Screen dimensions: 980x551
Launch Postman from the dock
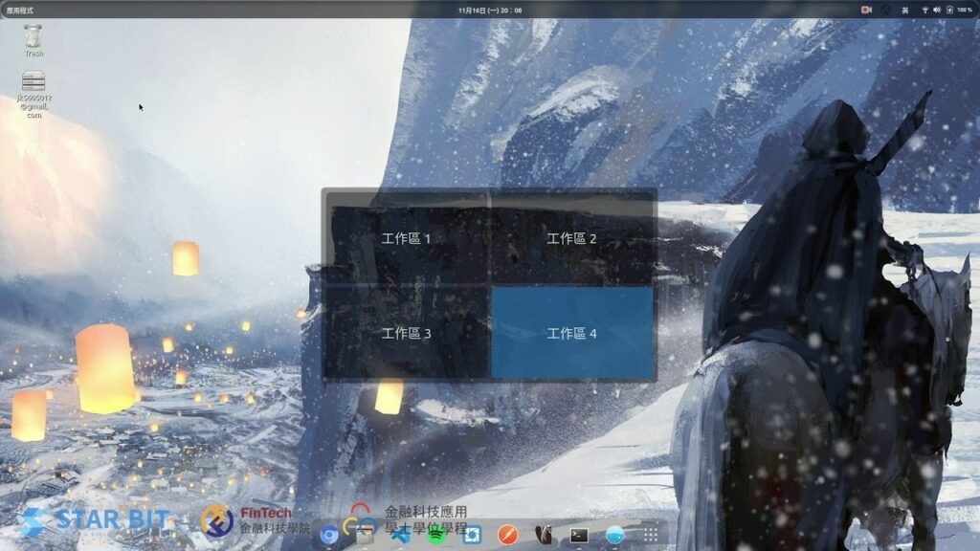[507, 535]
